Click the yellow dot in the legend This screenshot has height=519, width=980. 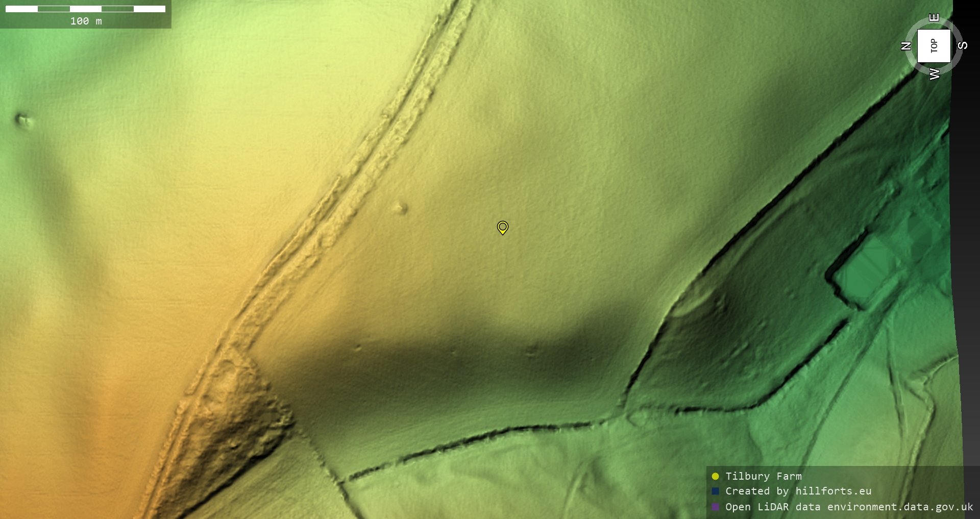click(715, 476)
